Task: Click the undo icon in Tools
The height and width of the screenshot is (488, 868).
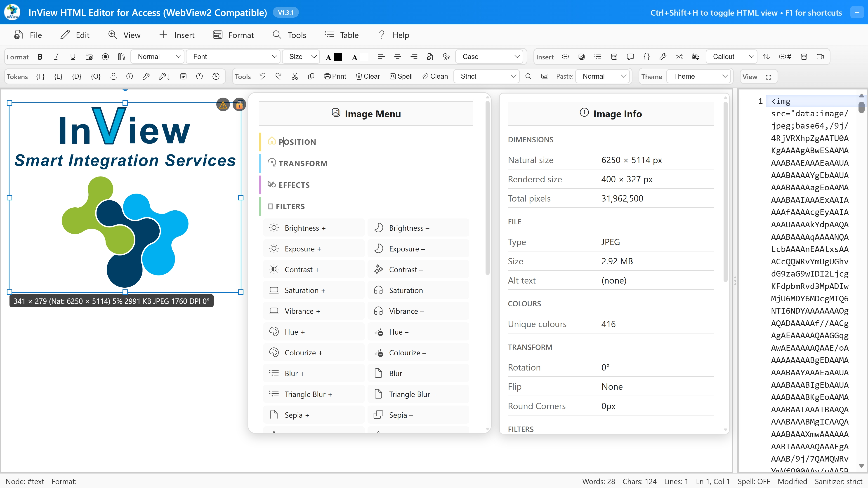Action: [x=262, y=76]
